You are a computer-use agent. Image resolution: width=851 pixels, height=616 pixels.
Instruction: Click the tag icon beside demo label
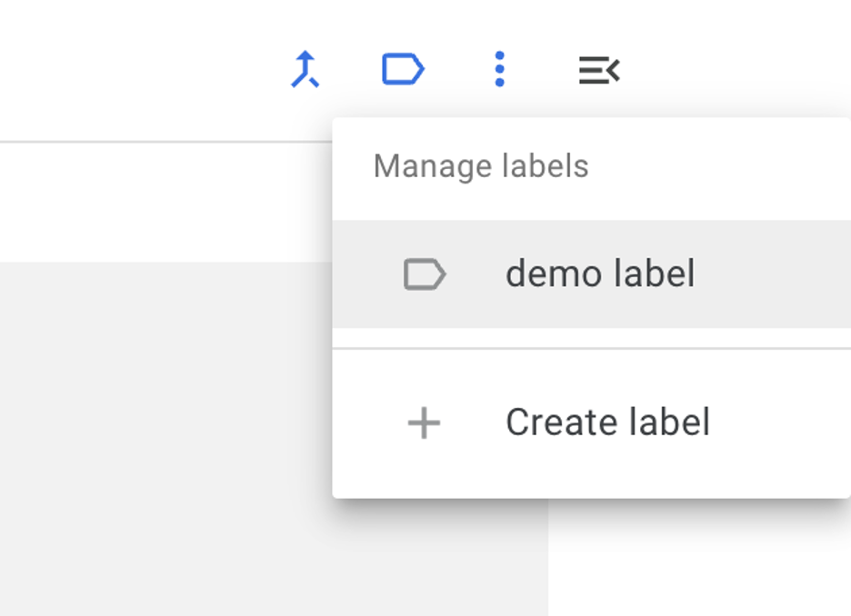coord(425,273)
